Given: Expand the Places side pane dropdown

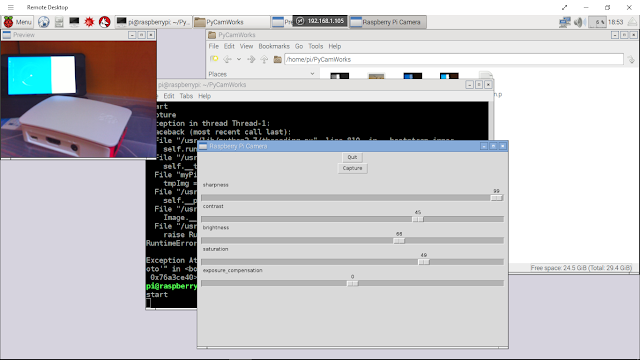Looking at the screenshot, I should (312, 74).
